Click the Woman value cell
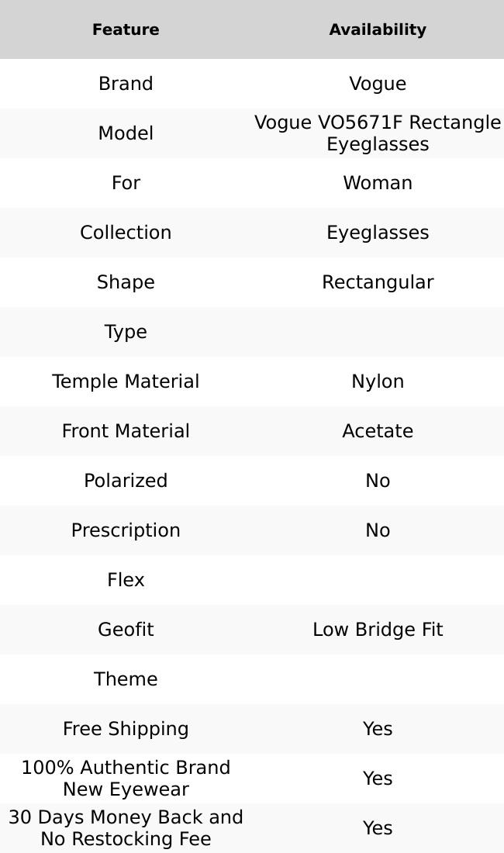The image size is (504, 853). (x=378, y=183)
